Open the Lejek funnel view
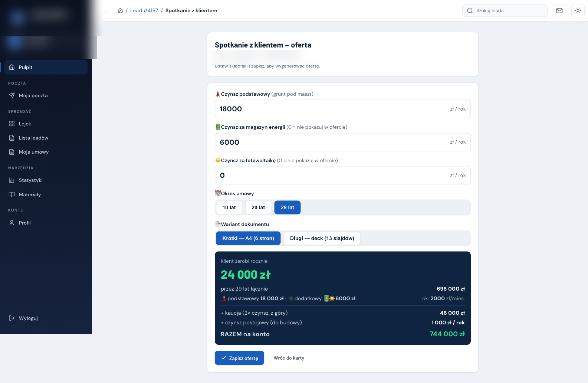588x383 pixels. 46,124
